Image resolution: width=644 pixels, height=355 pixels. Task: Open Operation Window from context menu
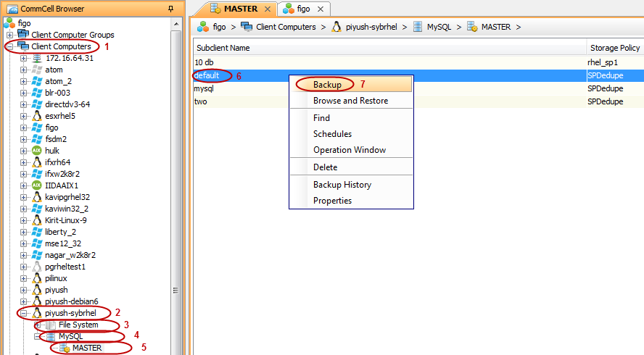tap(351, 150)
